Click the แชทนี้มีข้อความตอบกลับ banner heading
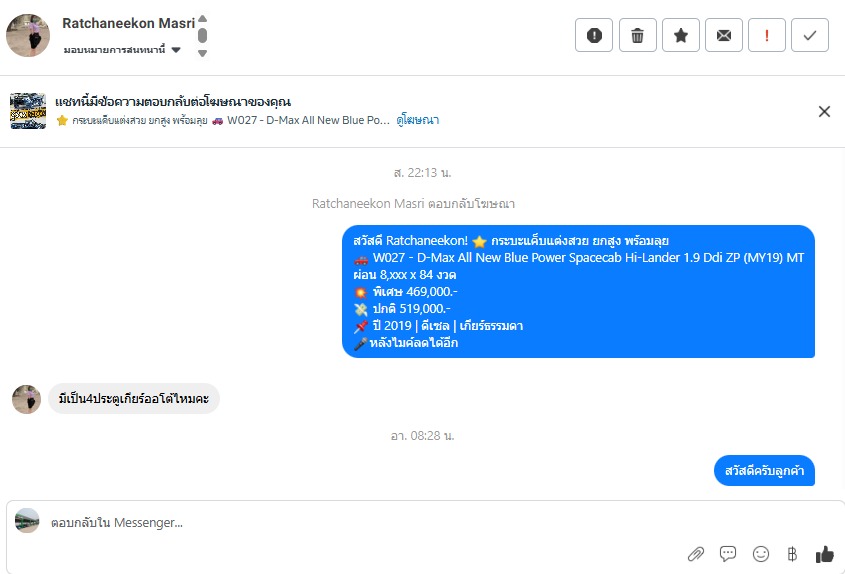845x574 pixels. click(173, 102)
